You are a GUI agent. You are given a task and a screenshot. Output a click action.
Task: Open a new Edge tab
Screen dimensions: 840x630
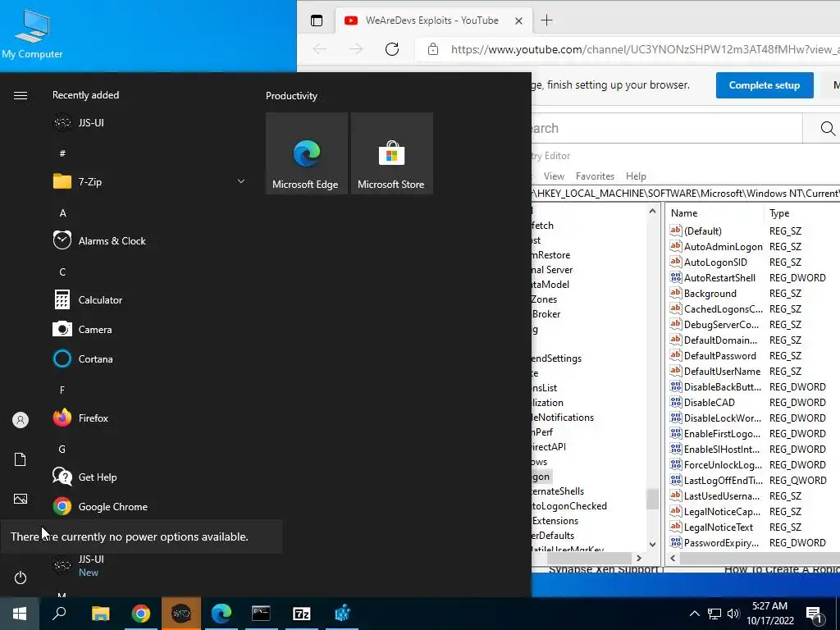[x=546, y=21]
